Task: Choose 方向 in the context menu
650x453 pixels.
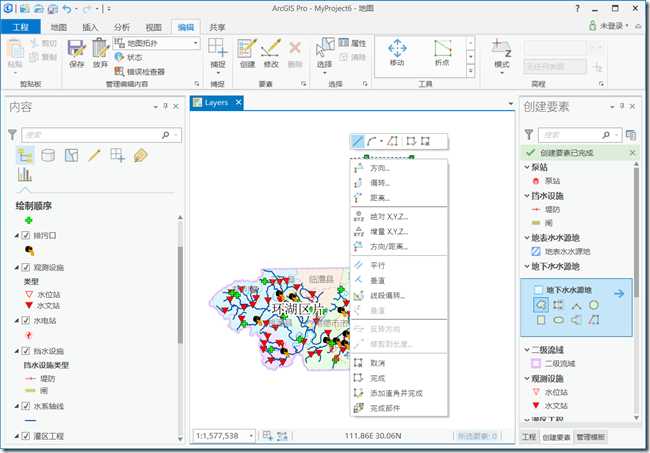Action: coord(399,168)
